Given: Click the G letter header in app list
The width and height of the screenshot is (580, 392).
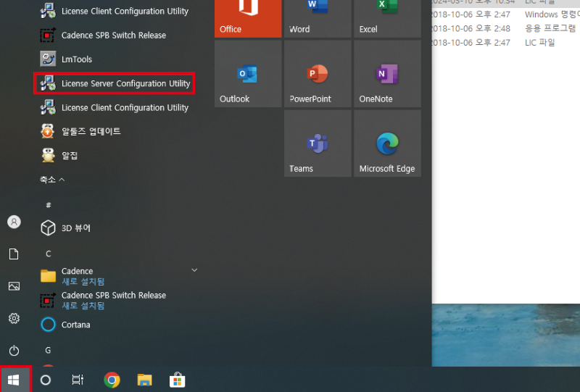Looking at the screenshot, I should [48, 350].
